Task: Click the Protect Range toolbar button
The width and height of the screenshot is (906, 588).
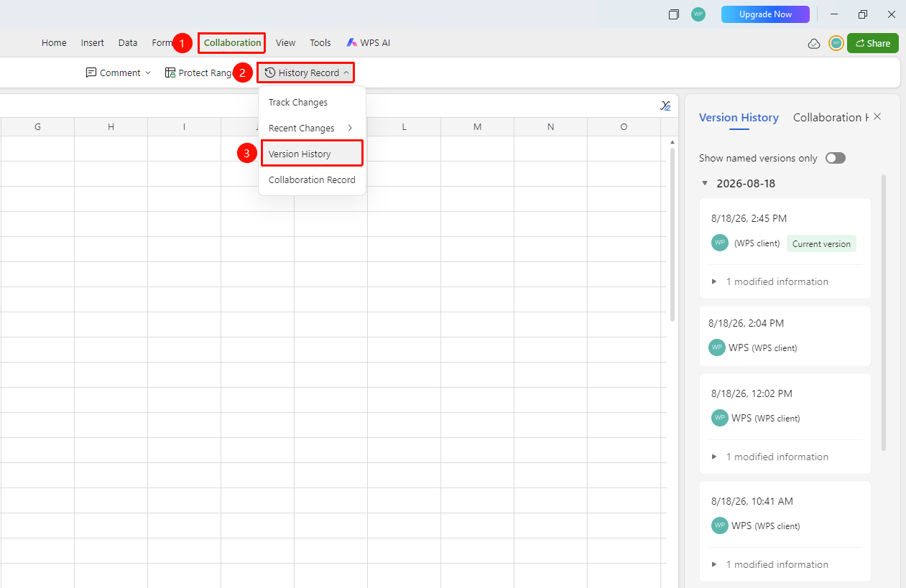Action: tap(199, 73)
